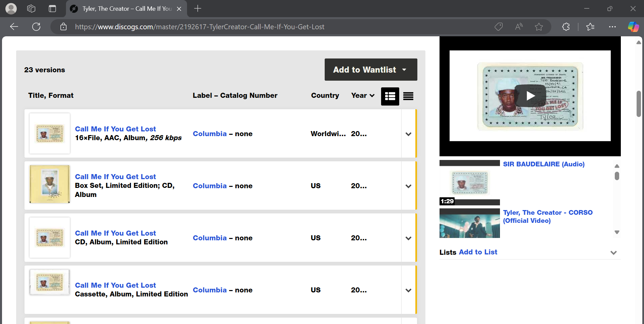Close the Tyler, The Creator tab
Screen dimensions: 644x324
click(179, 9)
